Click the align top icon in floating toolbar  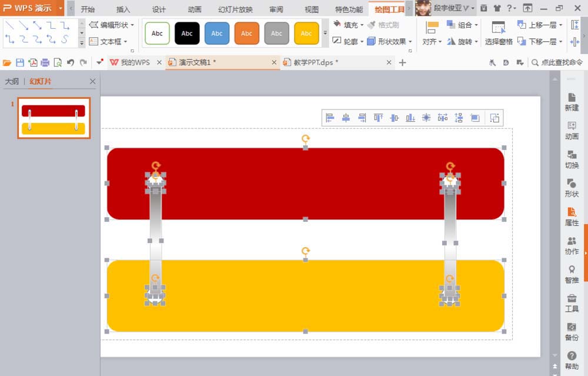click(x=378, y=118)
